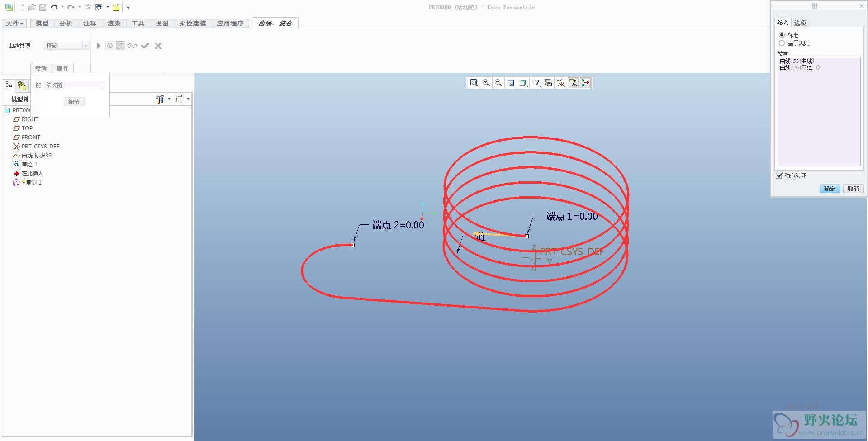Toggle annotation display icon
The image size is (868, 441).
pyautogui.click(x=573, y=83)
